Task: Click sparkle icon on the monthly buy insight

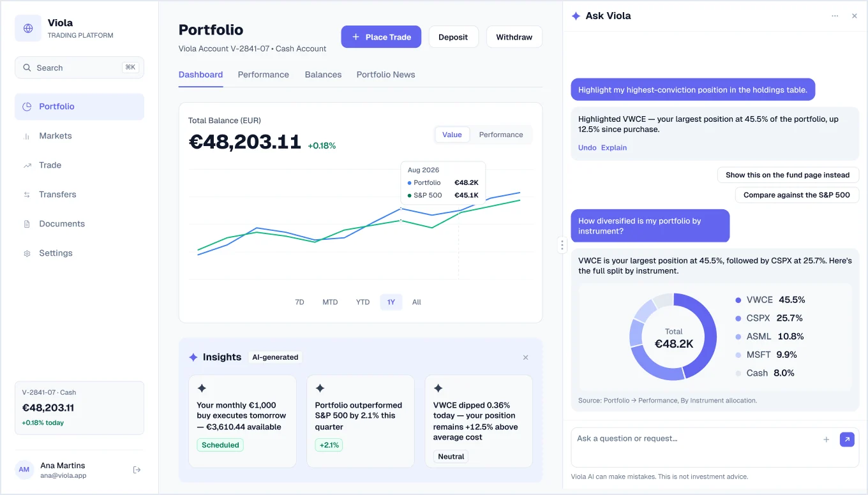Action: point(202,388)
